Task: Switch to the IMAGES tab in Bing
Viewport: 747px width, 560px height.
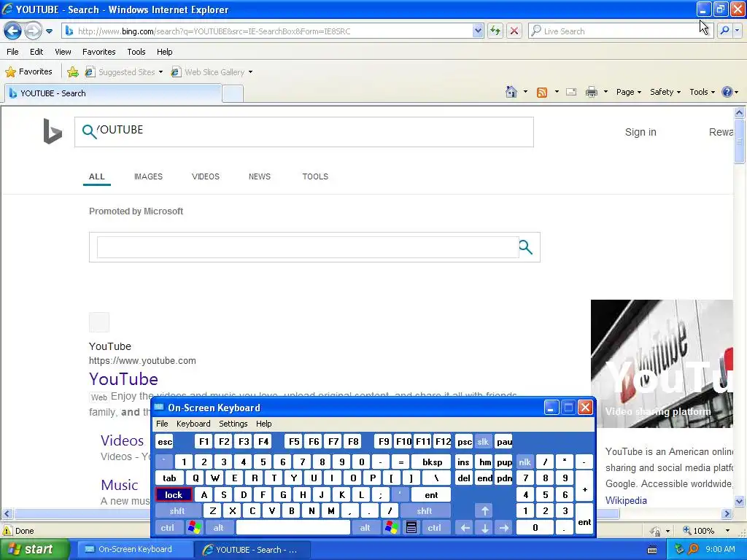Action: point(148,176)
